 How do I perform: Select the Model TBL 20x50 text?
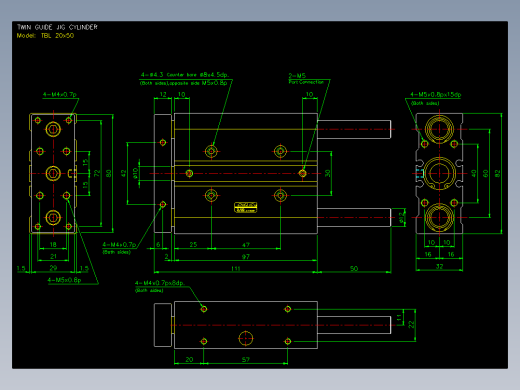[x=45, y=35]
